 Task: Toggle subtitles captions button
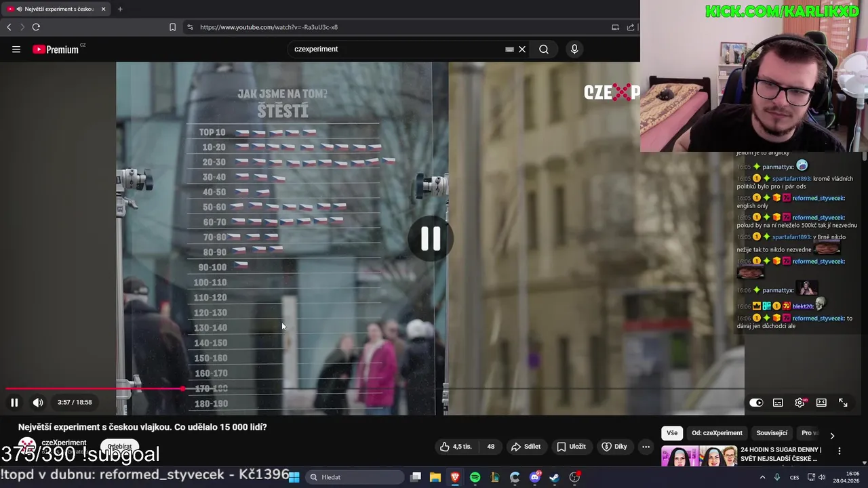point(778,403)
